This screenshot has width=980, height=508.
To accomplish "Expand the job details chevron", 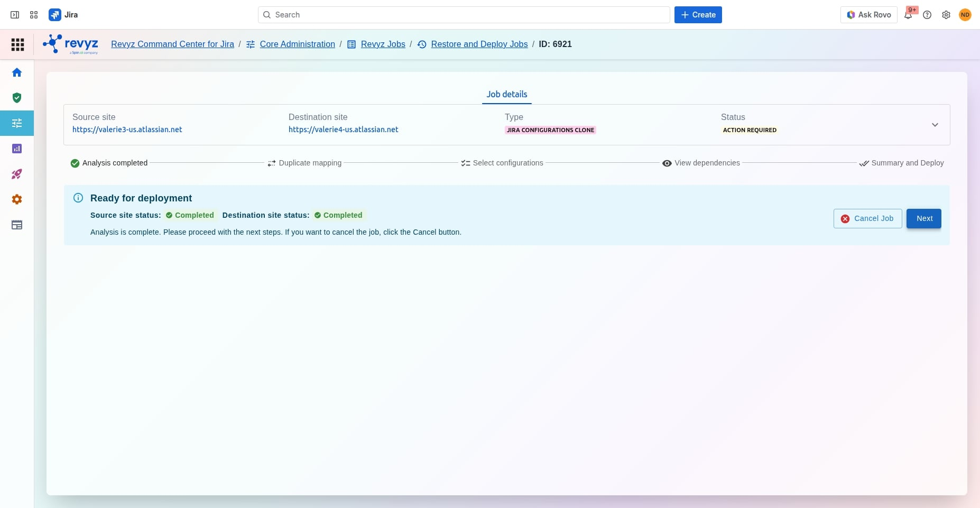I will pyautogui.click(x=935, y=125).
